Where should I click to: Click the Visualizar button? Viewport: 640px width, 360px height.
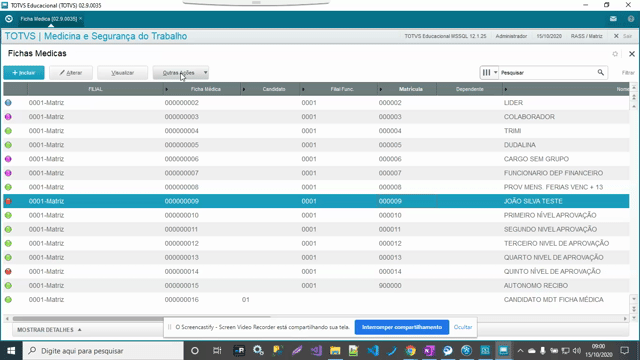point(122,73)
